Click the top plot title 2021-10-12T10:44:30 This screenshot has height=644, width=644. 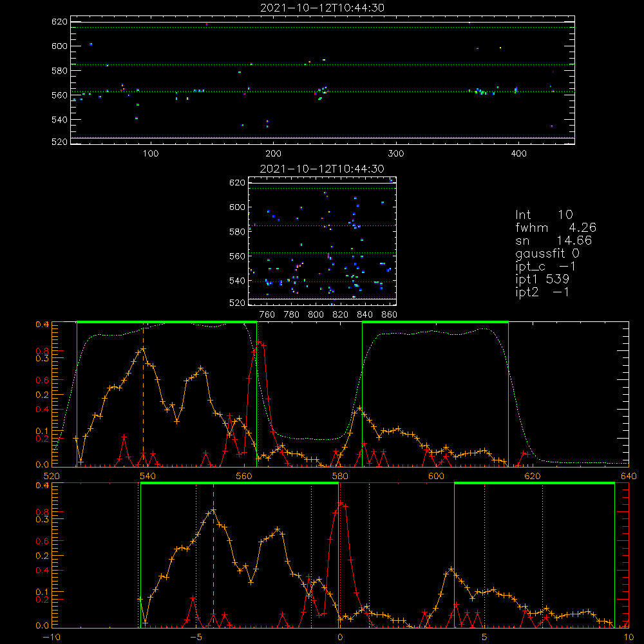pyautogui.click(x=322, y=7)
